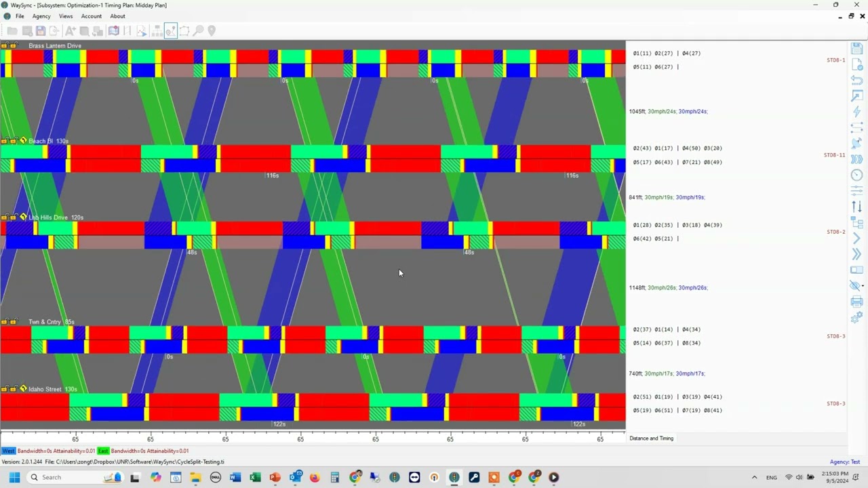Viewport: 868px width, 488px height.
Task: Open the Views menu
Action: pyautogui.click(x=66, y=16)
